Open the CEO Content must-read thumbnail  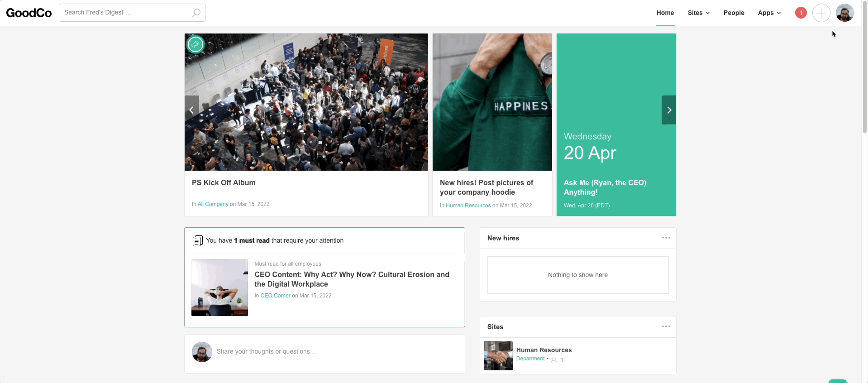click(x=219, y=287)
